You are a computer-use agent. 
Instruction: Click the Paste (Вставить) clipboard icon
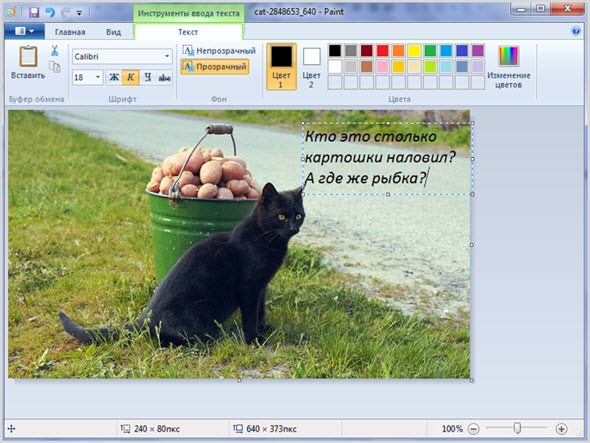click(28, 56)
